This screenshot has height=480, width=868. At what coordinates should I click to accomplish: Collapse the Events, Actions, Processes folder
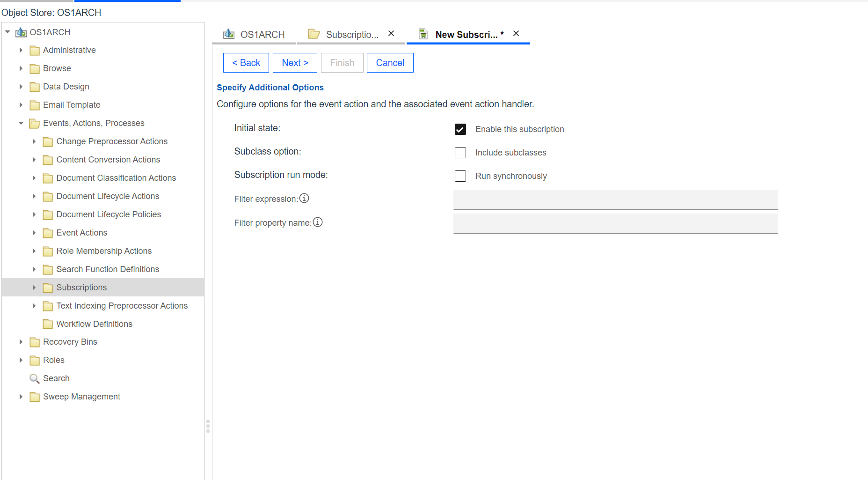coord(21,123)
